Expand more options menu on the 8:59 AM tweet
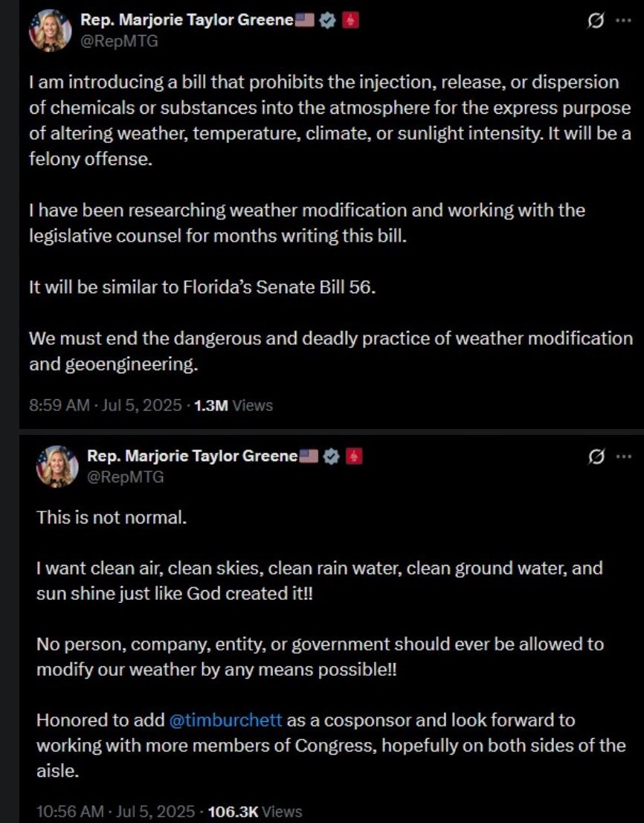 click(622, 22)
